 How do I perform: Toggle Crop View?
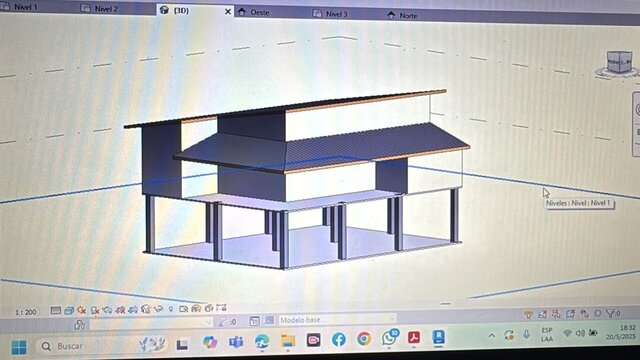click(120, 310)
